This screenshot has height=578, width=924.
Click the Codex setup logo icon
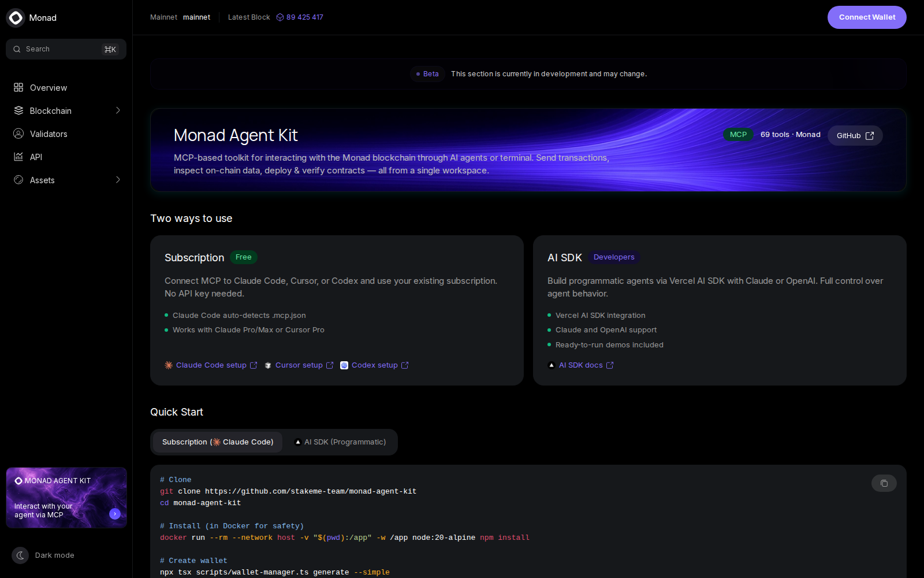[x=344, y=365]
